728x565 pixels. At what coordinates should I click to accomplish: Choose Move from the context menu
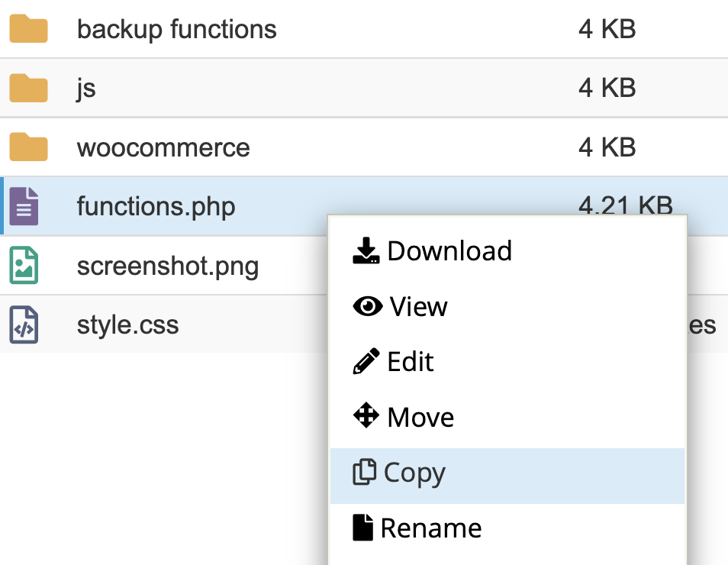tap(507, 417)
